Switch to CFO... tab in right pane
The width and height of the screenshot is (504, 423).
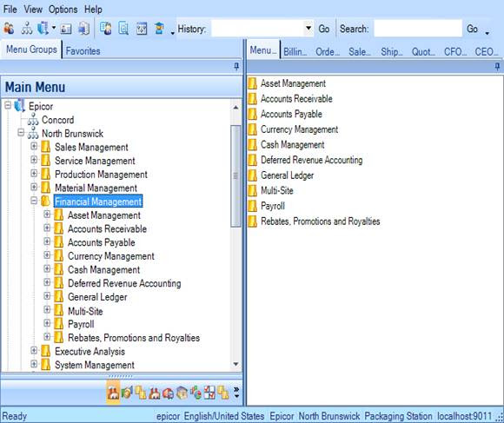454,52
